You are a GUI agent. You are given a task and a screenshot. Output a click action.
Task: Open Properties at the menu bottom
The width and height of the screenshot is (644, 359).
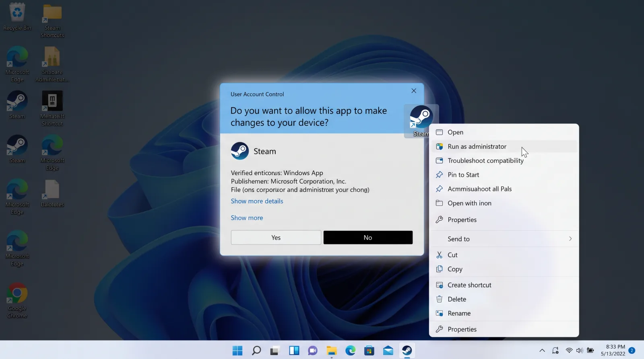(504, 329)
